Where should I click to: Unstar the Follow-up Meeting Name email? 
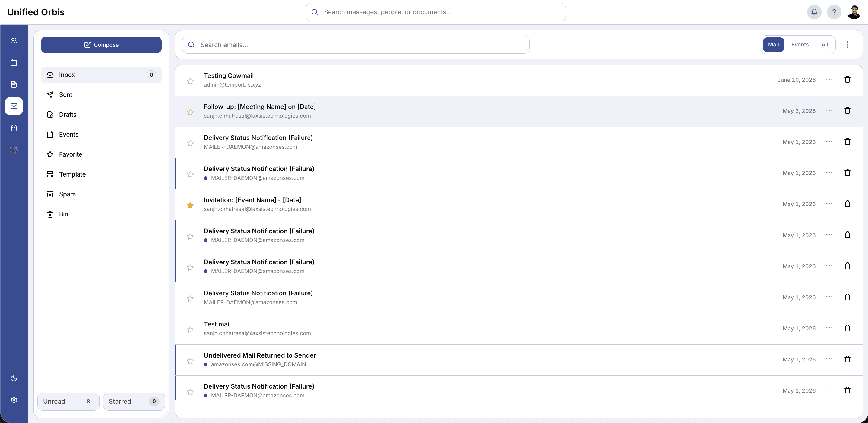coord(190,112)
